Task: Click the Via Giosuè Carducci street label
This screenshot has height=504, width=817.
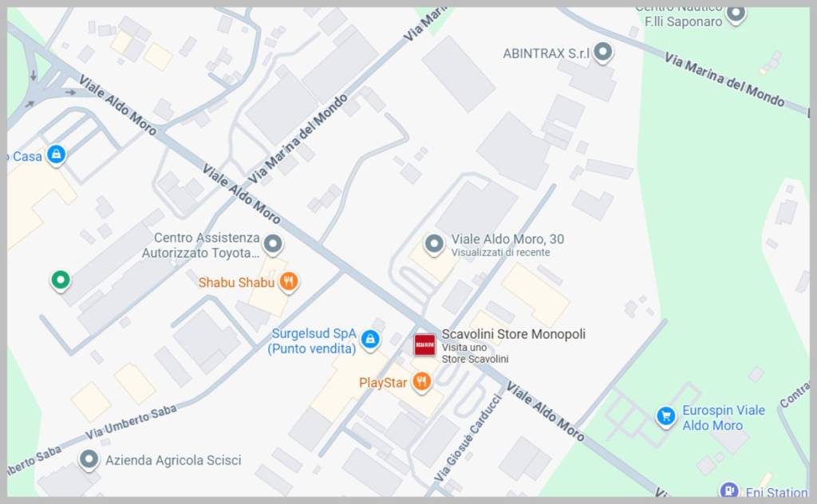Action: tap(468, 437)
